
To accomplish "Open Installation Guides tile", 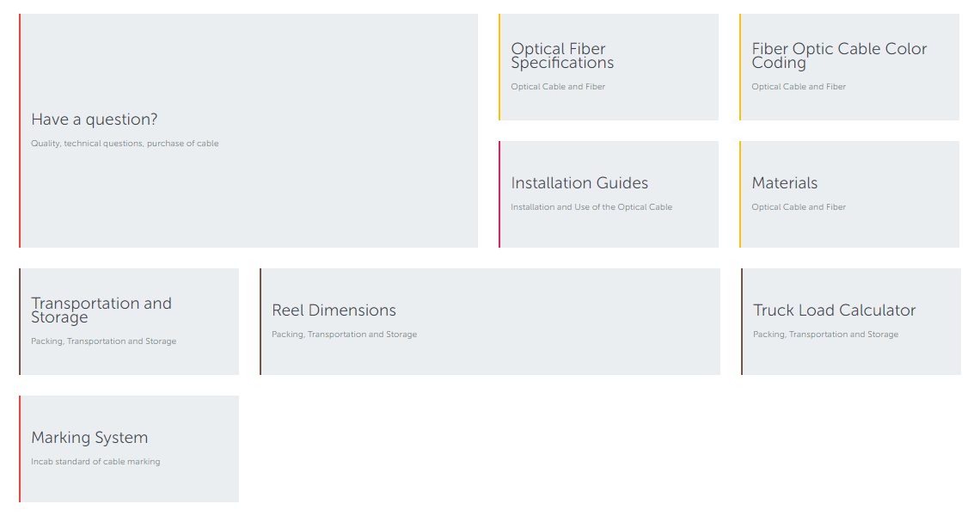I will 579,183.
